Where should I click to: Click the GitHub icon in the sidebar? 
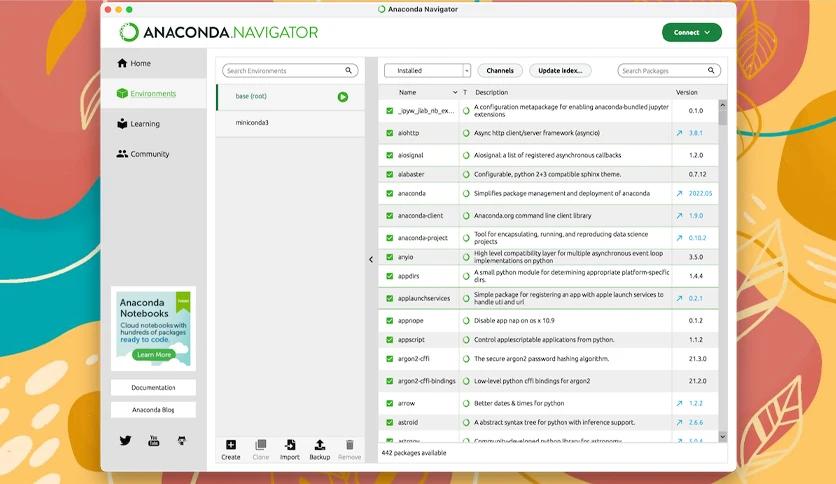click(x=182, y=440)
